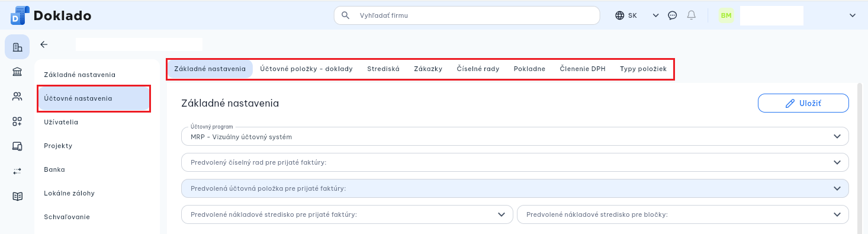
Task: Click the back arrow icon
Action: (44, 44)
